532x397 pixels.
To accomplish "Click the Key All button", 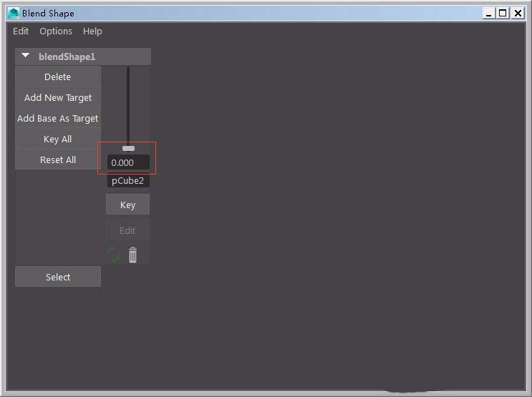I will (58, 139).
